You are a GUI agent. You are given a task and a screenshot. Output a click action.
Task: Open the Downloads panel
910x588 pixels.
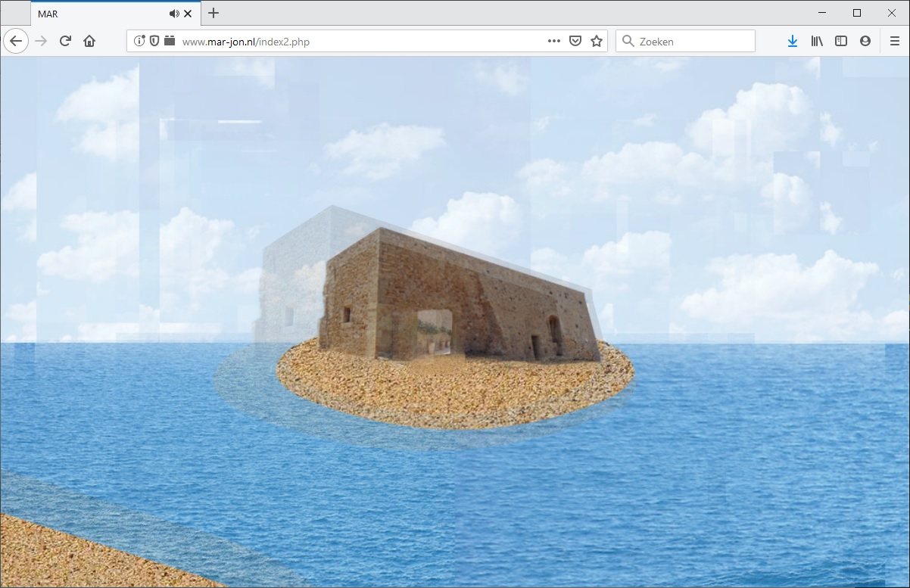click(x=792, y=41)
